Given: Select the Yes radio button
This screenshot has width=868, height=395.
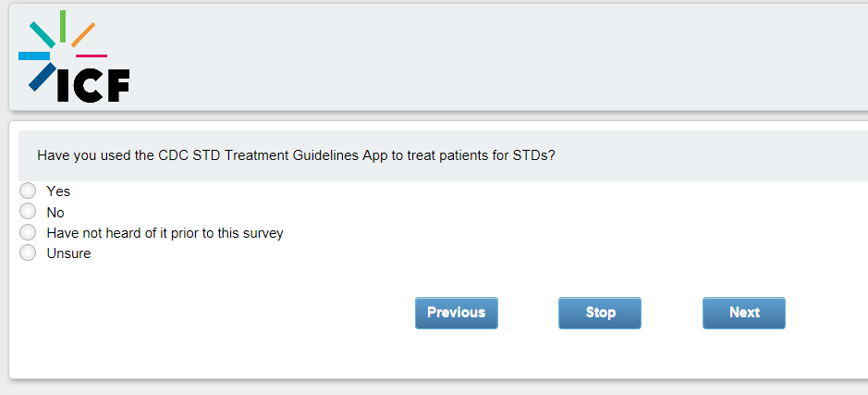Looking at the screenshot, I should click(x=28, y=191).
